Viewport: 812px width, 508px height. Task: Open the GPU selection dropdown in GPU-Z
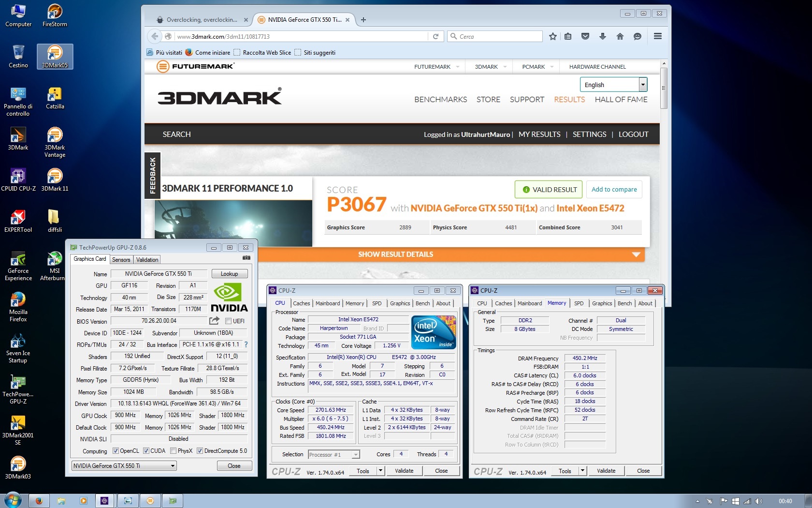click(x=124, y=466)
